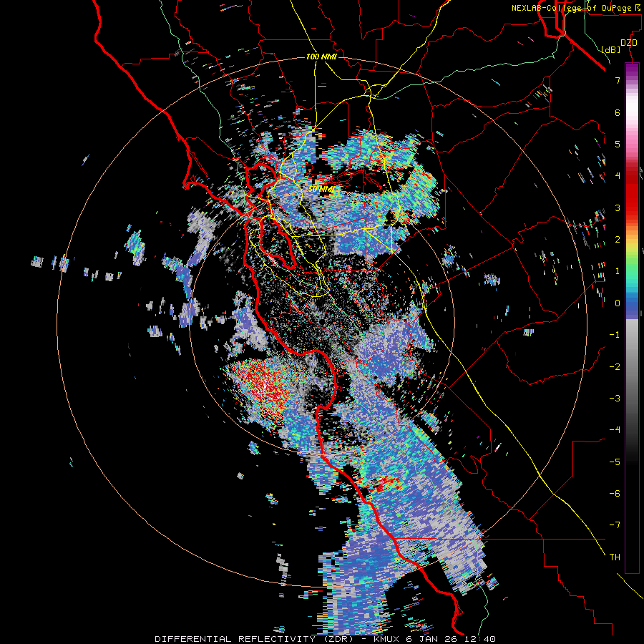The width and height of the screenshot is (644, 644).
Task: Click the -6 value on the scale
Action: click(615, 493)
